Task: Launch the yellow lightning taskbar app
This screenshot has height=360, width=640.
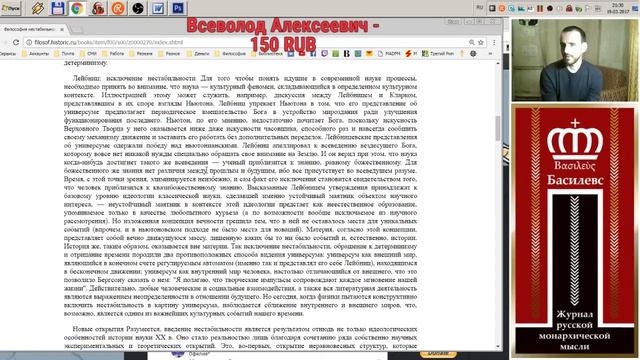Action: point(38,8)
